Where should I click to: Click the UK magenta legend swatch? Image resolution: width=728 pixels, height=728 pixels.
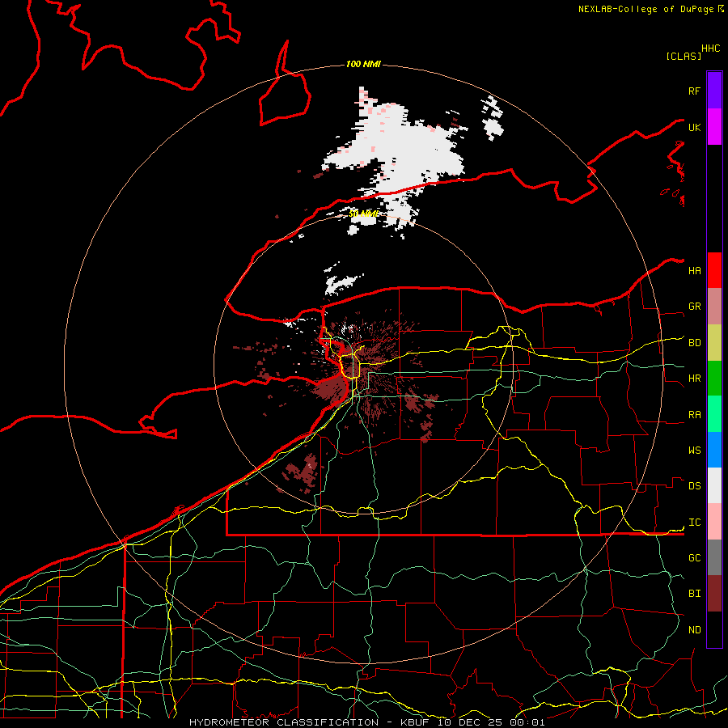(714, 127)
